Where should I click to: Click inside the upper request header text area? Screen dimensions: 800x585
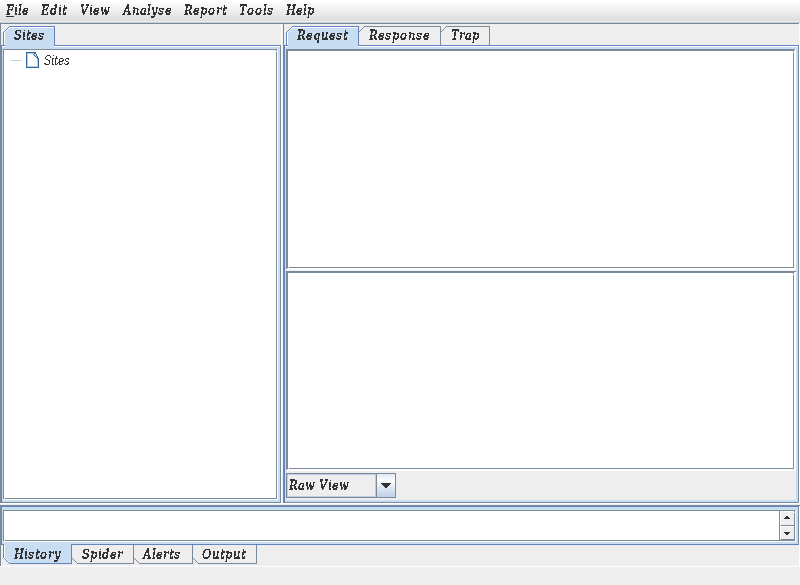540,158
